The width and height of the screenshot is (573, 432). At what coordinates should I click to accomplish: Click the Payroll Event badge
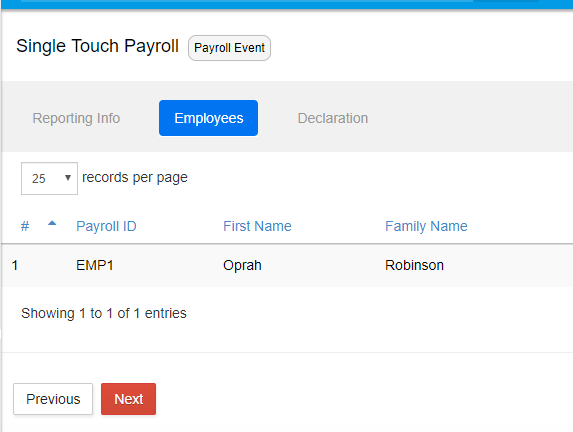tap(229, 48)
